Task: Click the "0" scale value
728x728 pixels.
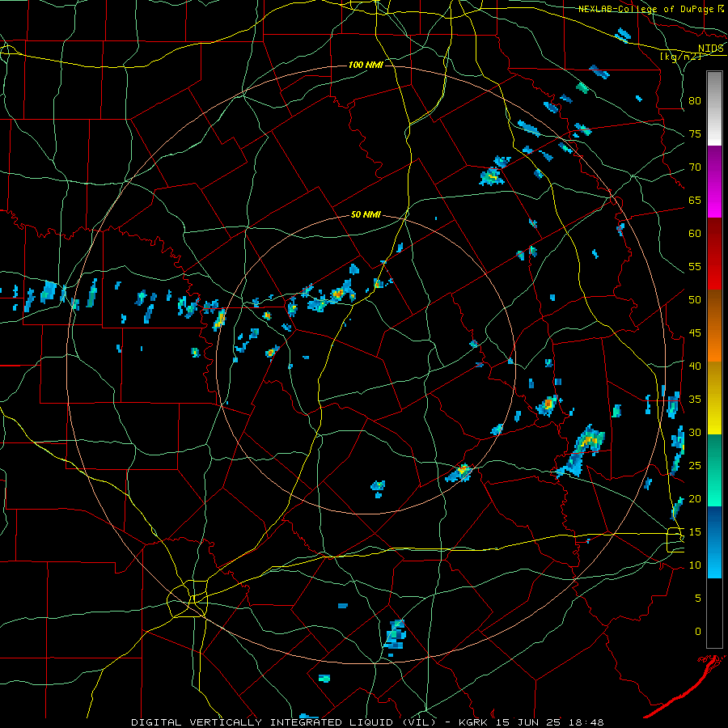Action: pos(698,632)
